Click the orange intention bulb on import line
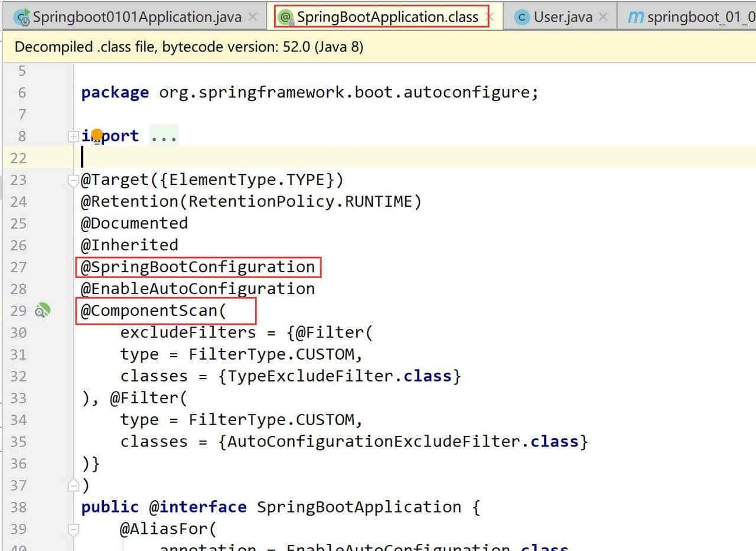Image resolution: width=756 pixels, height=551 pixels. (x=97, y=135)
